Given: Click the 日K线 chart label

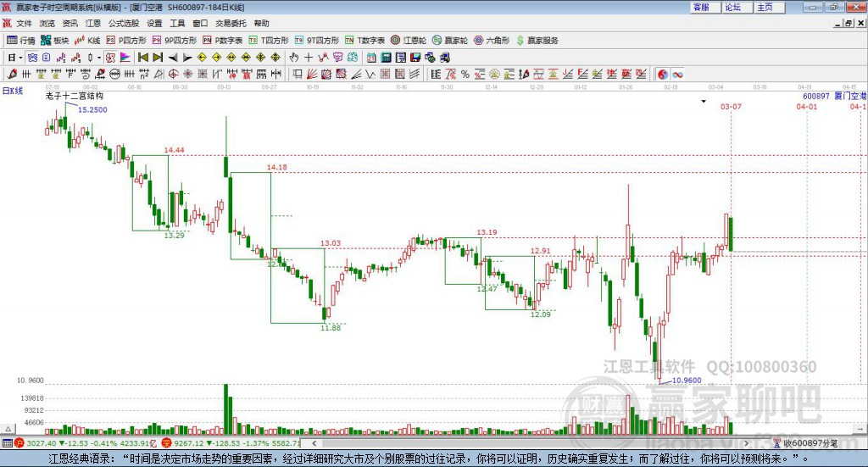Looking at the screenshot, I should 12,91.
